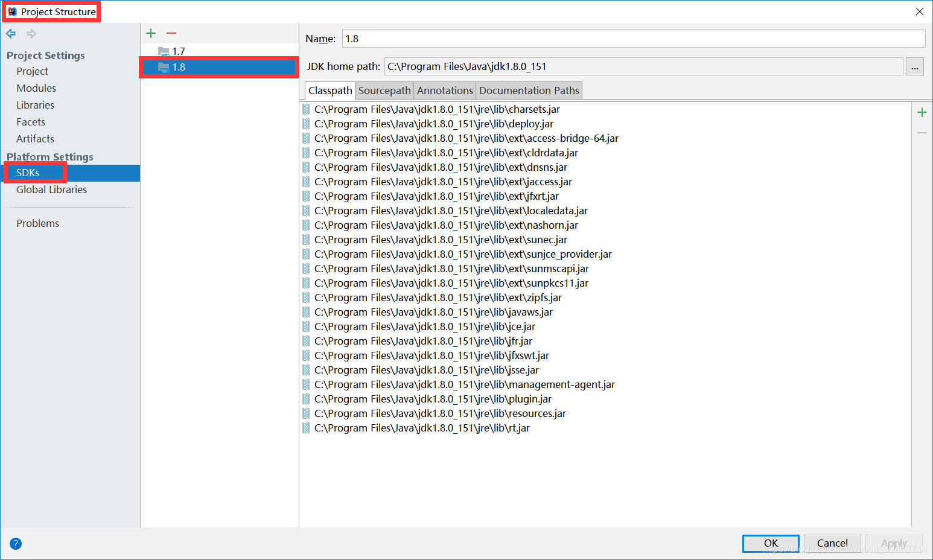Click the jar icon beside charsets.jar
The width and height of the screenshot is (933, 560).
click(x=306, y=109)
